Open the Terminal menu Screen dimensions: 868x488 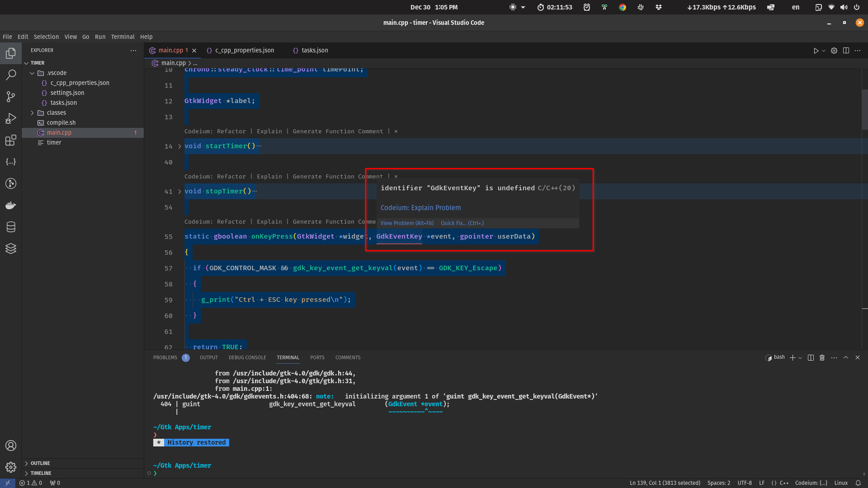(123, 37)
